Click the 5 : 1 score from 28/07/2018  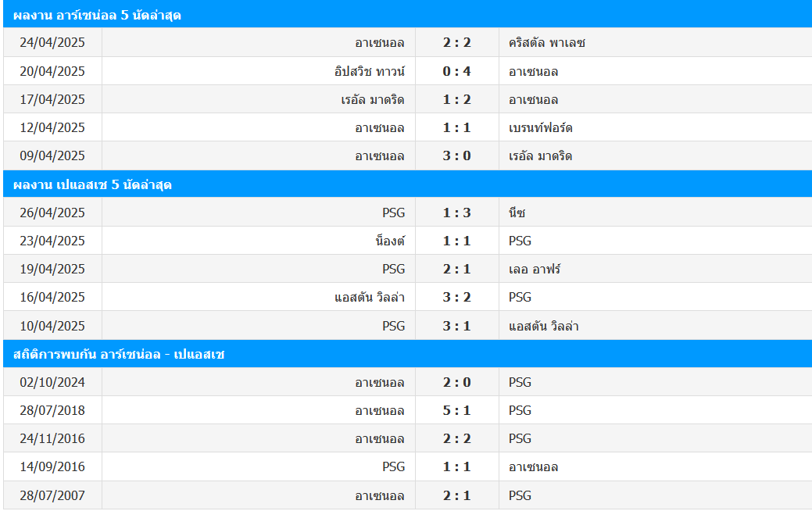click(456, 410)
